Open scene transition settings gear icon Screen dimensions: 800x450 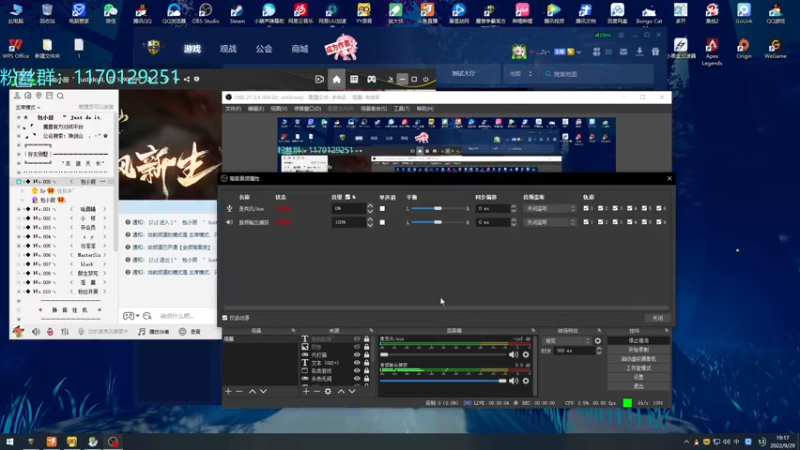pyautogui.click(x=597, y=341)
